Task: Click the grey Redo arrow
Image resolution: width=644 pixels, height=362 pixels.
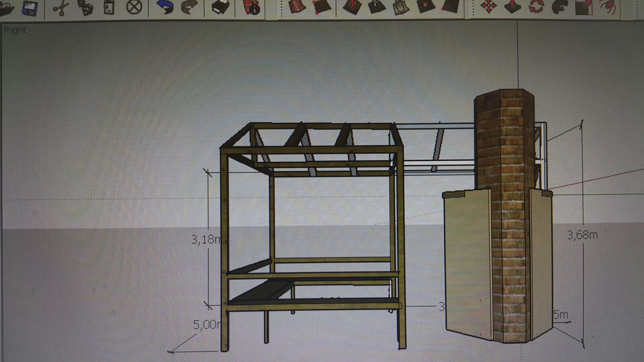Action: point(189,7)
